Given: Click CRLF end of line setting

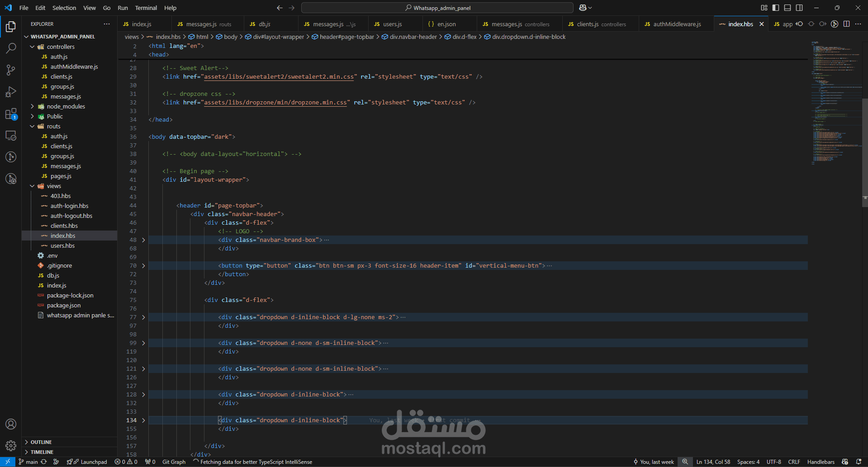Looking at the screenshot, I should coord(794,462).
